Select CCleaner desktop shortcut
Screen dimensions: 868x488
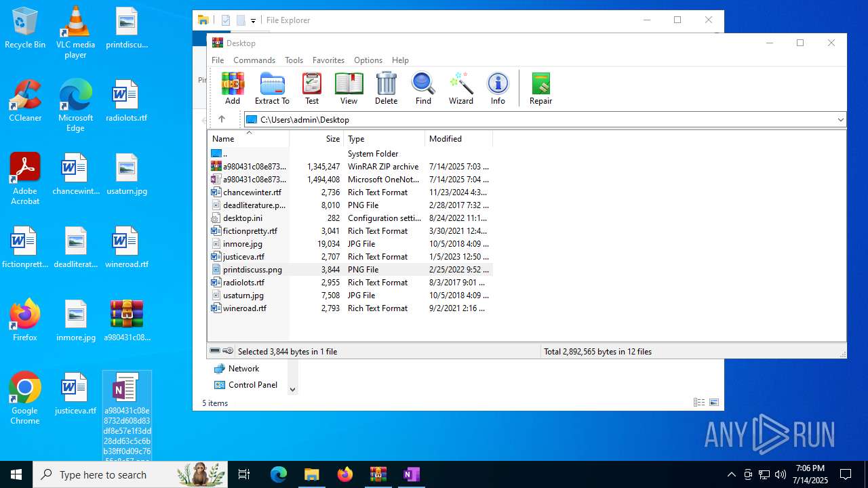pyautogui.click(x=25, y=101)
